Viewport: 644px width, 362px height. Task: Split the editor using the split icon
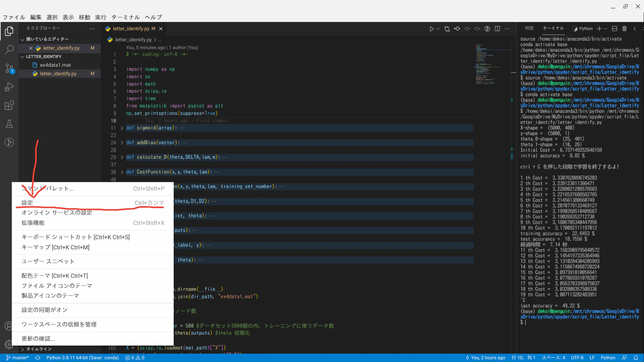497,28
